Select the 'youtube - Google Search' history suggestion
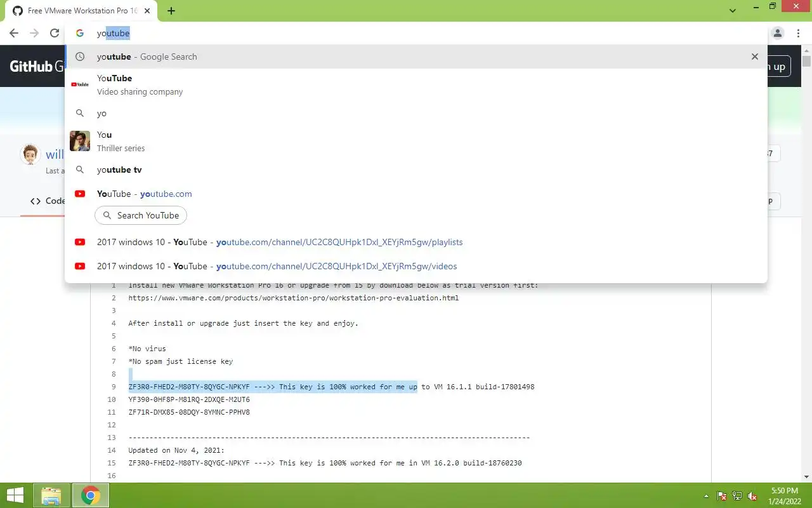812x508 pixels. 416,57
